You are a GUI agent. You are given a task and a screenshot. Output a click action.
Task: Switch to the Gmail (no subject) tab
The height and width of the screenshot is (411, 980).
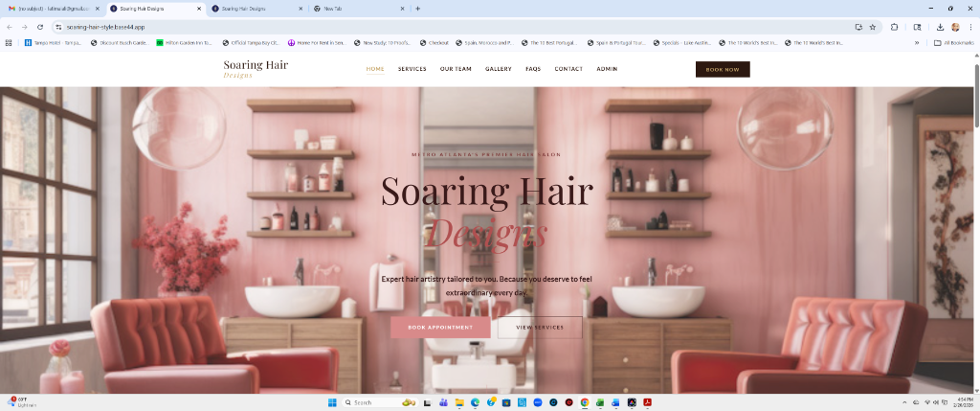point(53,9)
